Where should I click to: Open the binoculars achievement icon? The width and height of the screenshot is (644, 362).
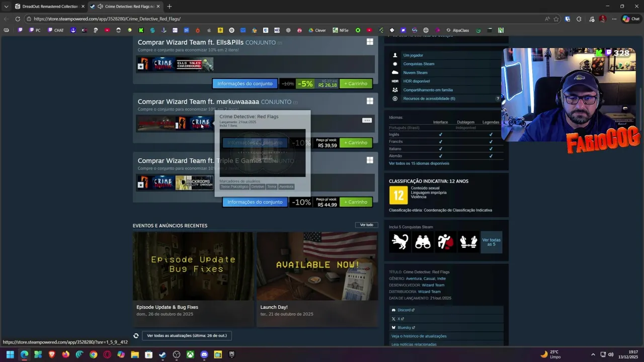(423, 242)
